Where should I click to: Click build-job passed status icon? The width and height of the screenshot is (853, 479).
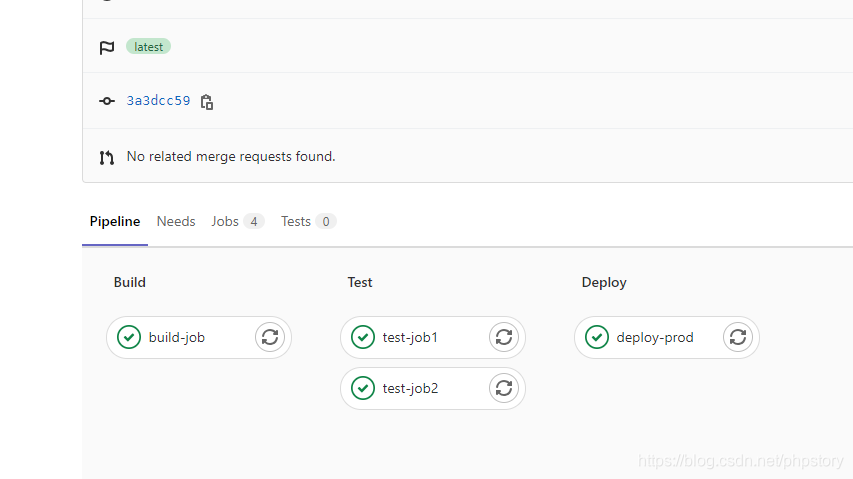129,337
